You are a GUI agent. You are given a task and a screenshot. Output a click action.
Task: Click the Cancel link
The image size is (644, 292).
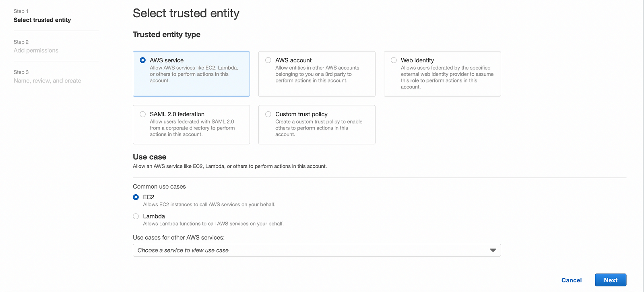point(572,280)
